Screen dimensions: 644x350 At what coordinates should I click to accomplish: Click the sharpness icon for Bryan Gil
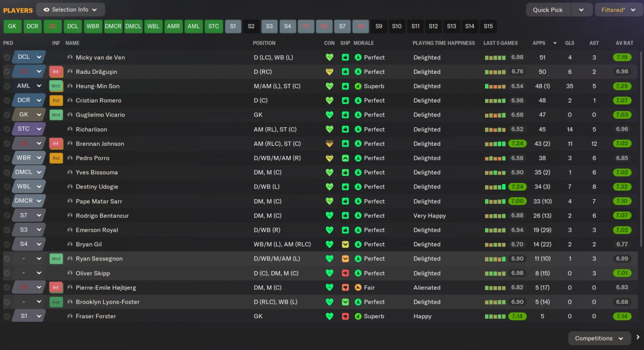(x=345, y=244)
